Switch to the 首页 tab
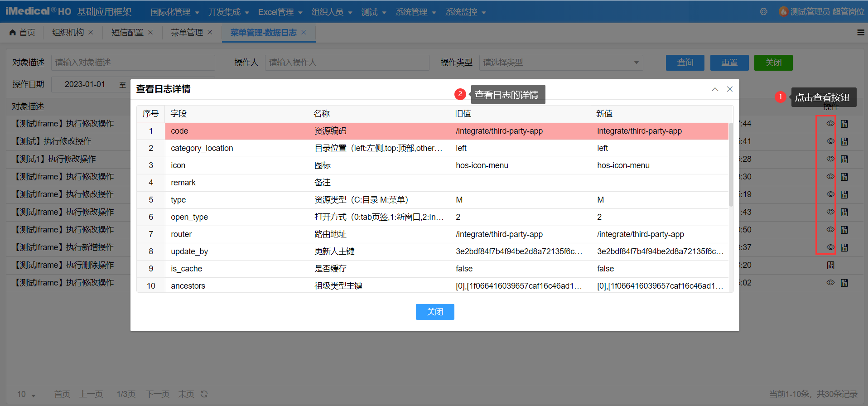 23,33
